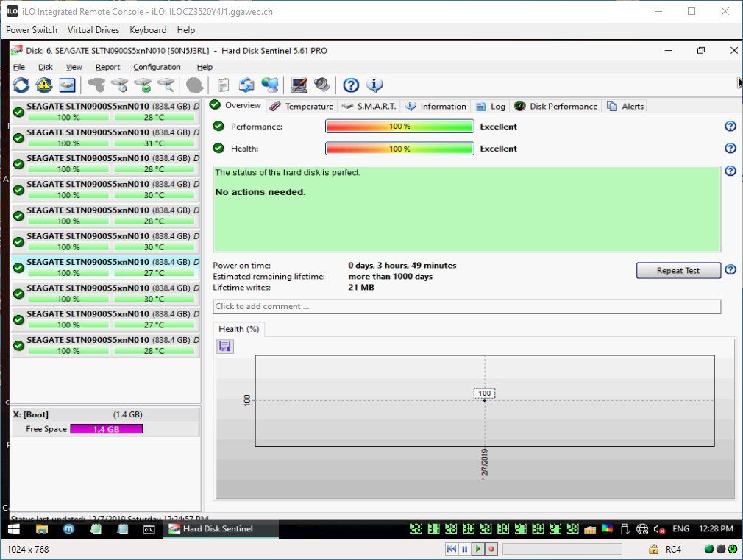
Task: Open the report notepad toolbar icon
Action: [223, 85]
